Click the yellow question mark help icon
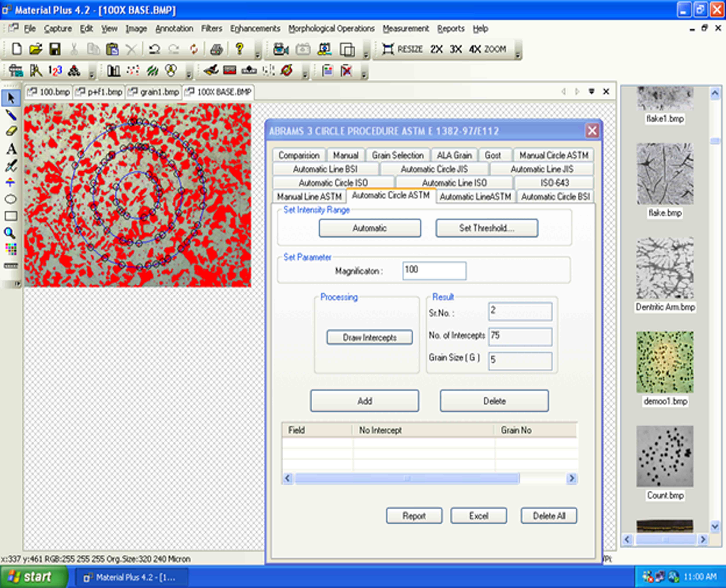Image resolution: width=726 pixels, height=588 pixels. [239, 49]
